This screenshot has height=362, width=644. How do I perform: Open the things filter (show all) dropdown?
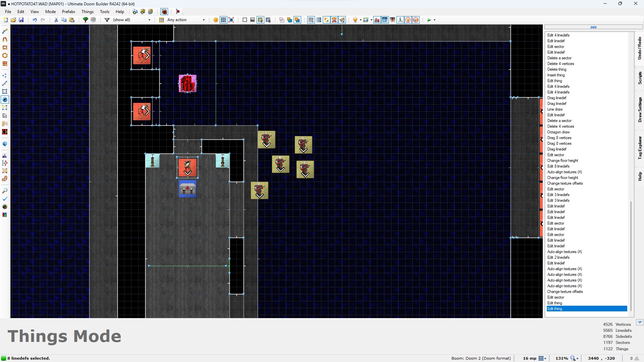tap(132, 20)
